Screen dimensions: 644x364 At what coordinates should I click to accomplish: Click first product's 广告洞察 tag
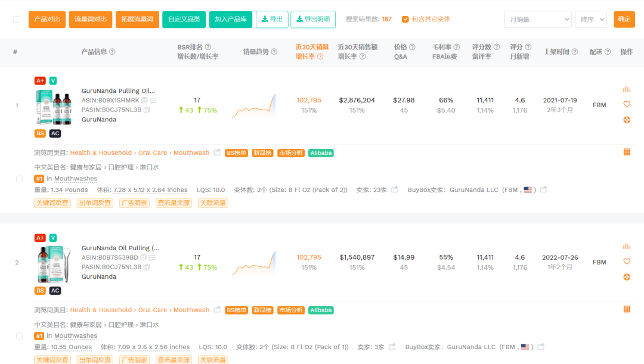pyautogui.click(x=134, y=203)
